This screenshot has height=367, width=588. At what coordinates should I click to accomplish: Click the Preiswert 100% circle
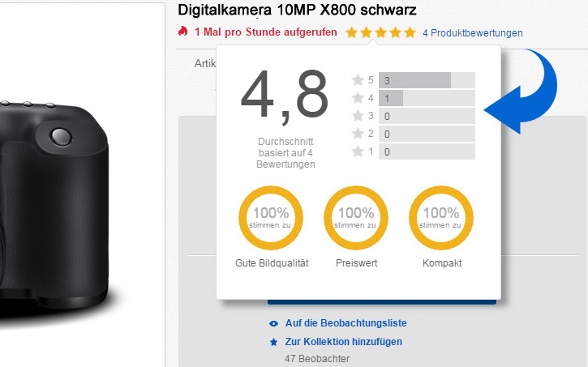356,218
